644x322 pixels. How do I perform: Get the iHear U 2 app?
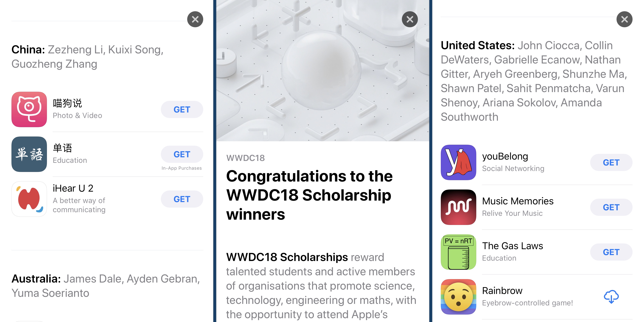[182, 199]
